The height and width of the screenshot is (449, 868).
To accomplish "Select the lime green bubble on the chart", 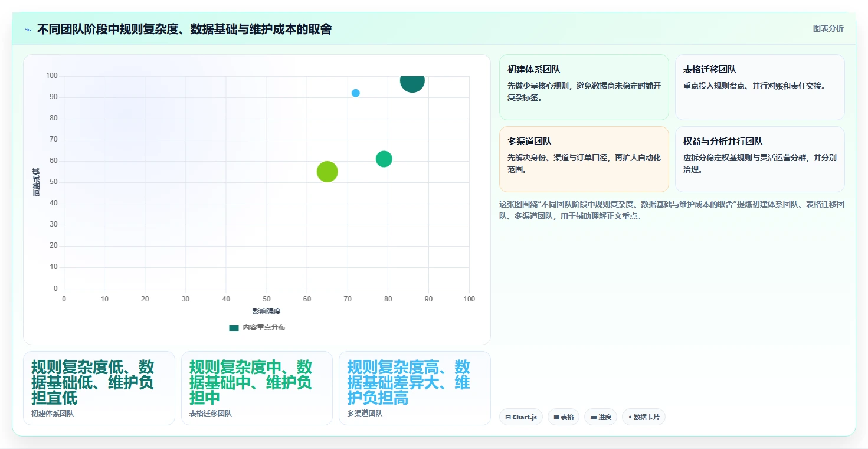I will pyautogui.click(x=327, y=172).
